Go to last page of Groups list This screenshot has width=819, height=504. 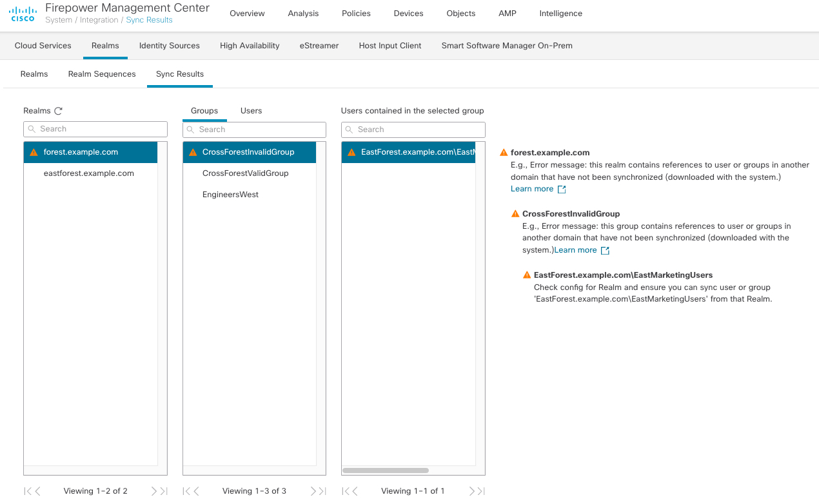322,491
